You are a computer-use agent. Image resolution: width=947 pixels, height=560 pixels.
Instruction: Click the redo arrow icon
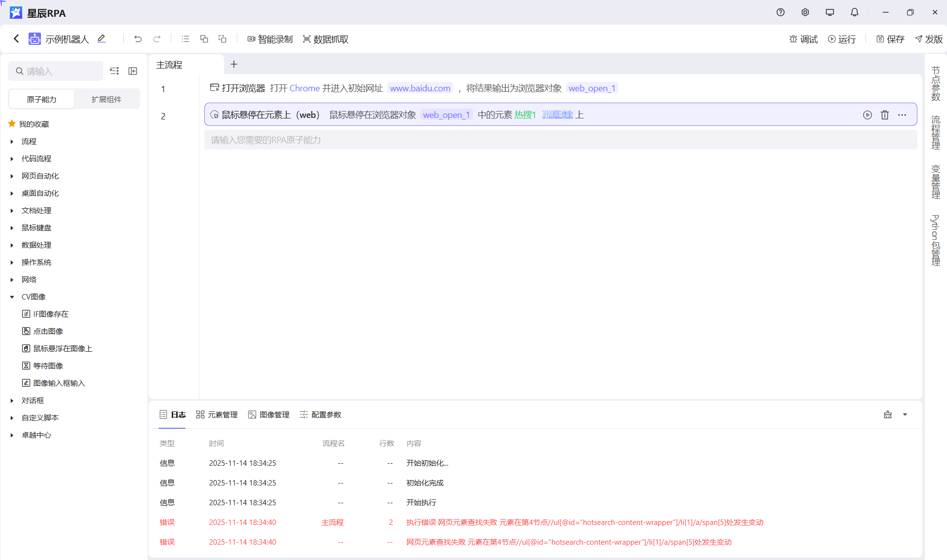click(157, 39)
